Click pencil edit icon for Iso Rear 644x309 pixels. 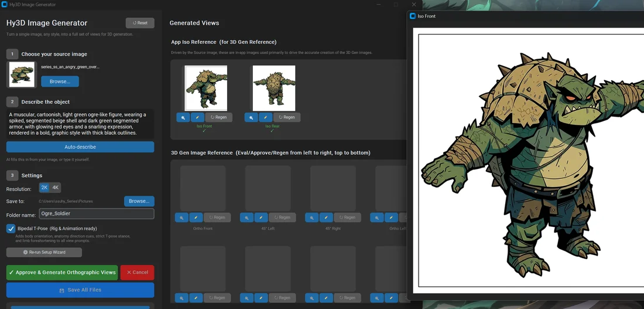(x=266, y=117)
